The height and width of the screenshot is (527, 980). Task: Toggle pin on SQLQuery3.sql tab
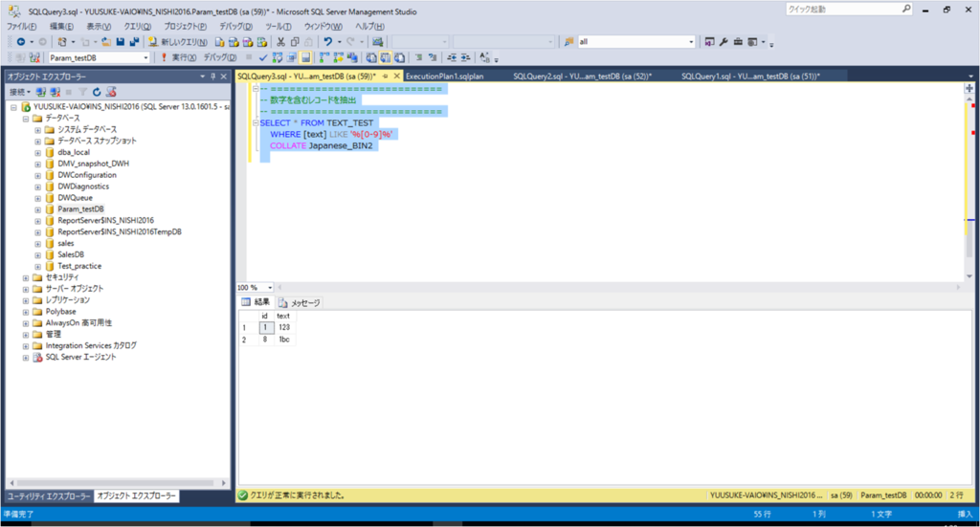click(x=386, y=77)
